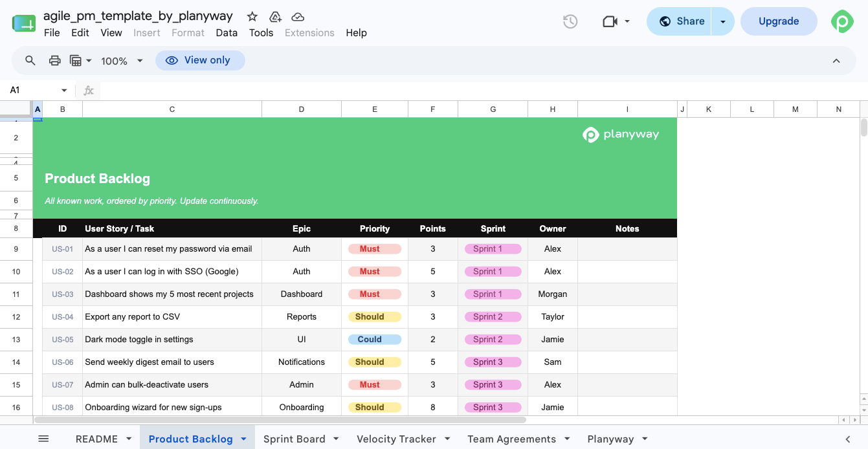868x449 pixels.
Task: Open Planyway tab dropdown arrow
Action: [x=645, y=439]
